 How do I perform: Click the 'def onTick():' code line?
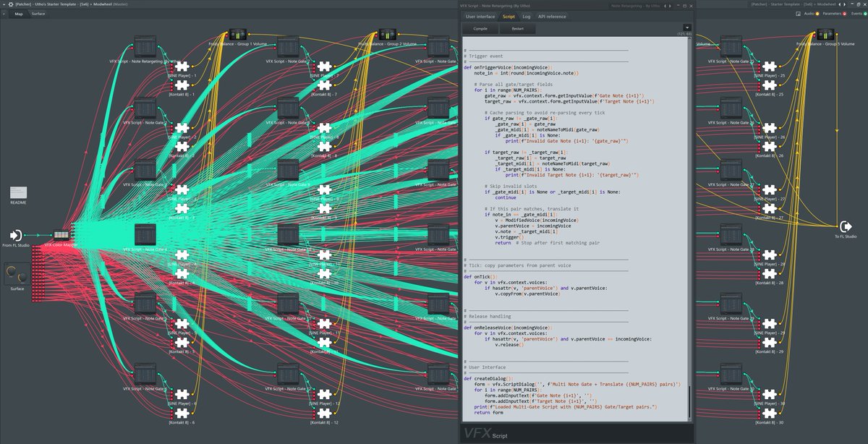(x=480, y=276)
